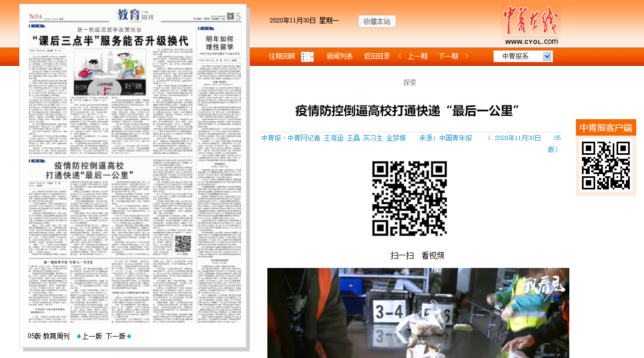Click the 中青报客户端 QR code
644x358 pixels.
coord(606,165)
